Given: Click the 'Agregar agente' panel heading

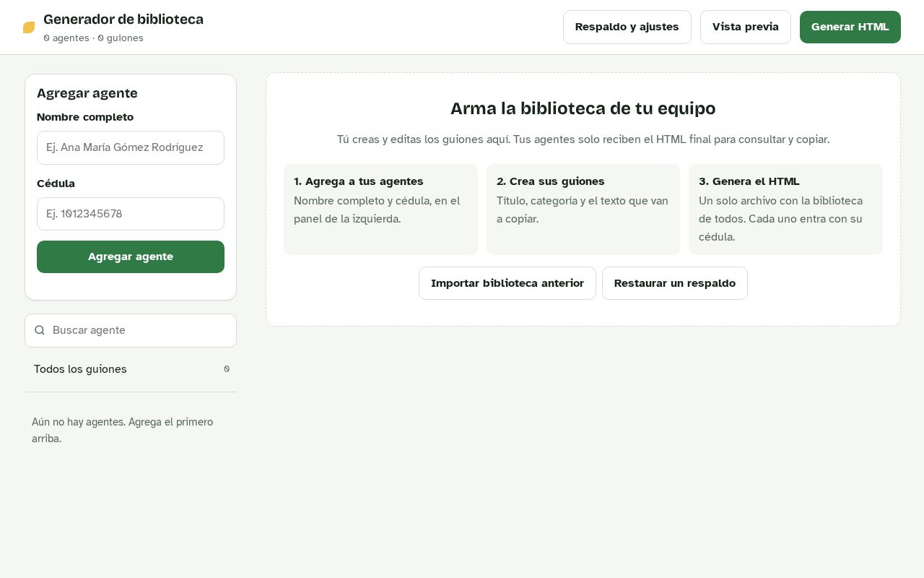Looking at the screenshot, I should click(87, 93).
